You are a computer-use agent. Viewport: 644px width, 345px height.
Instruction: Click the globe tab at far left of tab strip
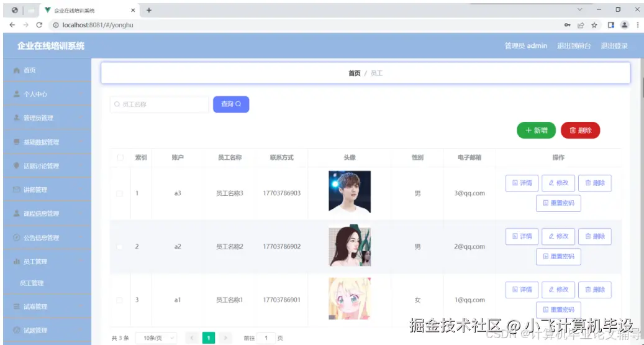click(x=15, y=11)
